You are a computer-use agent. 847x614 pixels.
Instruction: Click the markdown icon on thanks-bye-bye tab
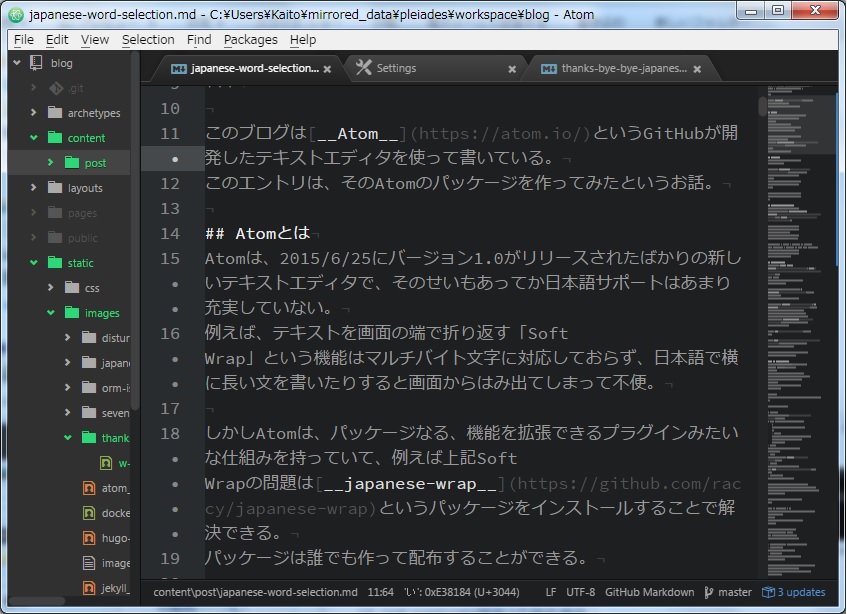(x=549, y=69)
